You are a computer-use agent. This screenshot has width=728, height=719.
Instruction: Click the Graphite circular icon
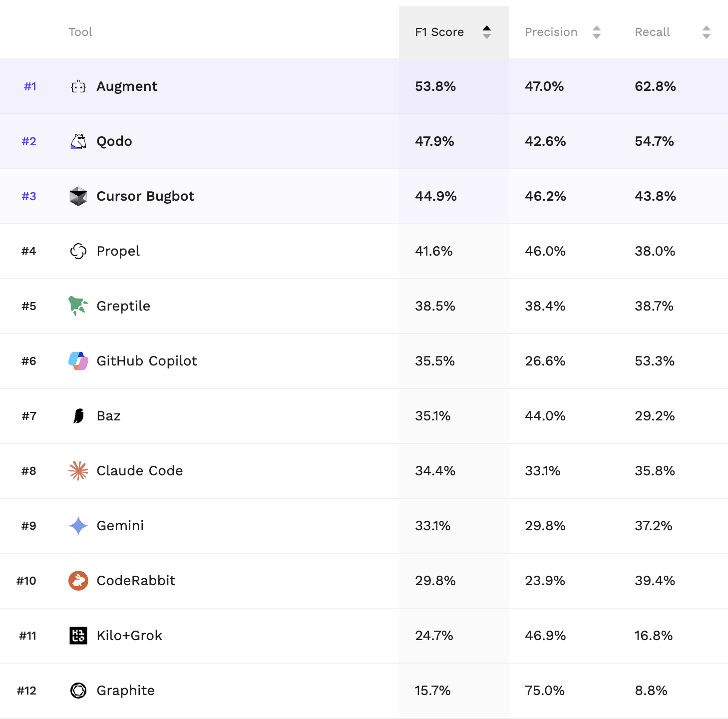point(78,691)
